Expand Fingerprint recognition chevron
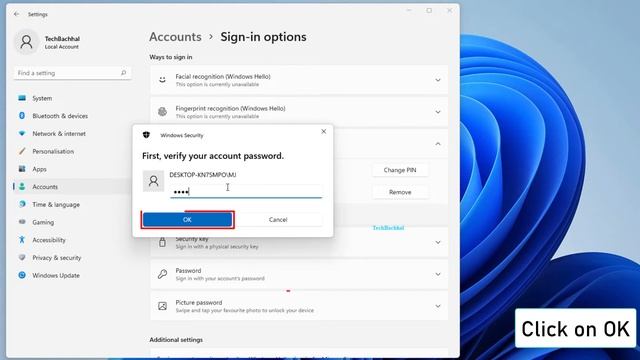This screenshot has height=360, width=640. pos(438,112)
